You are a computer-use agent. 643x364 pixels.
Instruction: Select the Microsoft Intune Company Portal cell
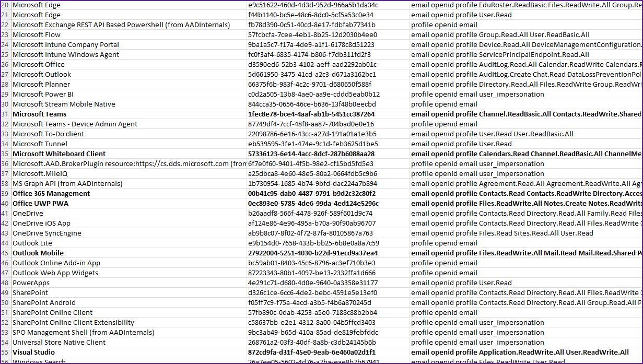(129, 45)
